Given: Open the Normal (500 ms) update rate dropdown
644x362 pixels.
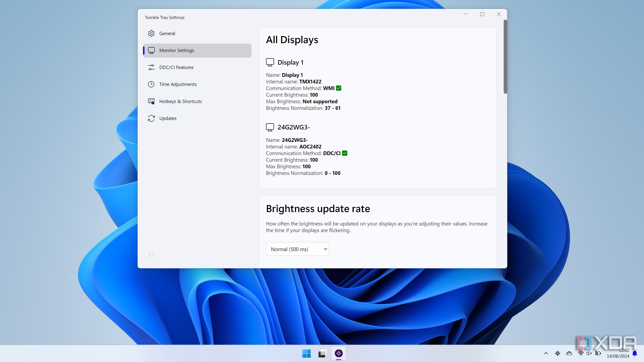Looking at the screenshot, I should (297, 249).
